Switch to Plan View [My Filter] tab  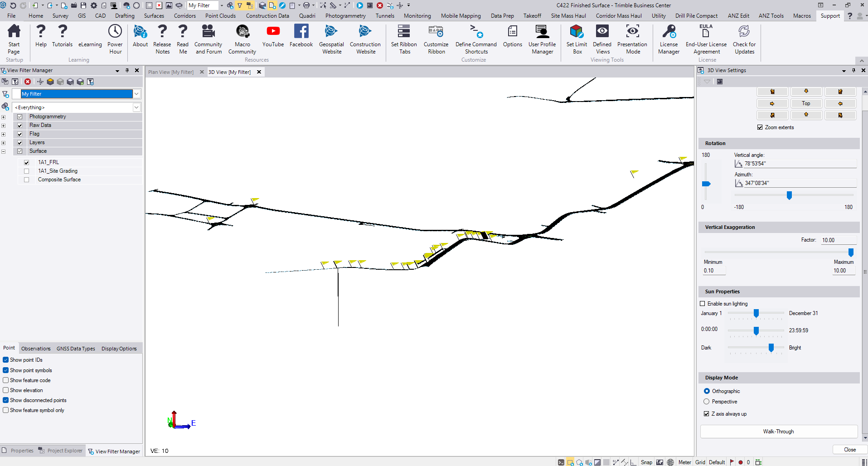[171, 72]
